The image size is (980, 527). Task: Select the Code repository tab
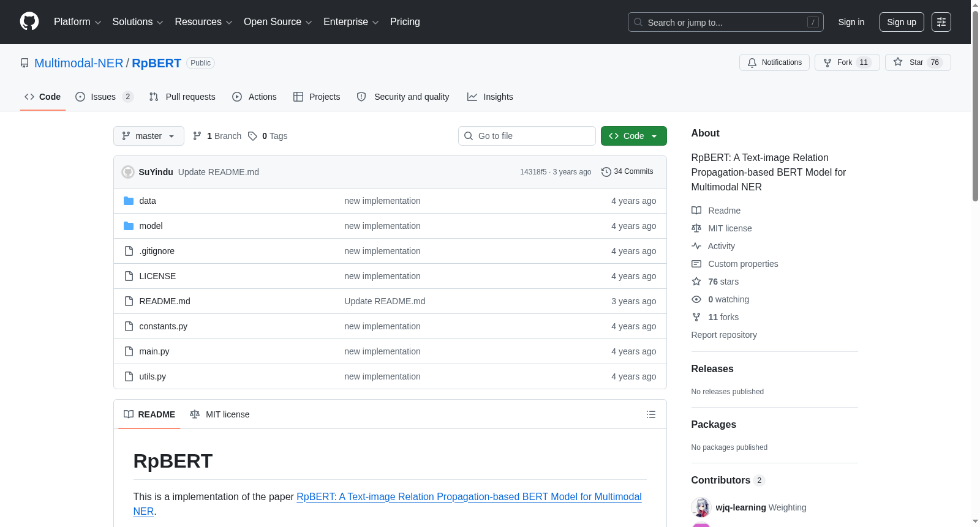(43, 97)
